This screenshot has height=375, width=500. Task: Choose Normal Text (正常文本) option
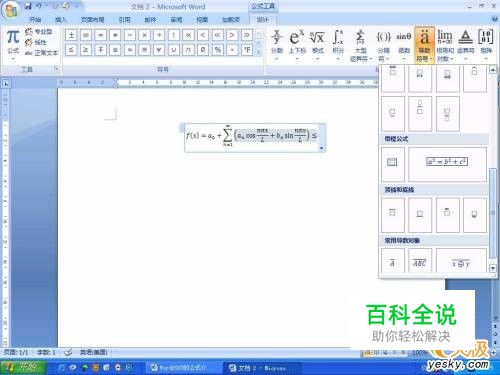click(x=41, y=53)
